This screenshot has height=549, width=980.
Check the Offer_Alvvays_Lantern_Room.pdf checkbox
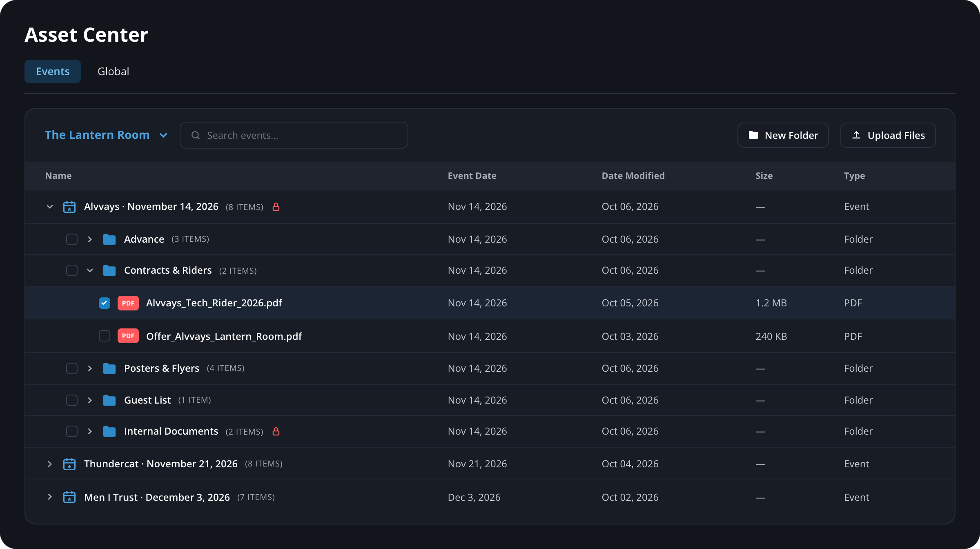(105, 336)
